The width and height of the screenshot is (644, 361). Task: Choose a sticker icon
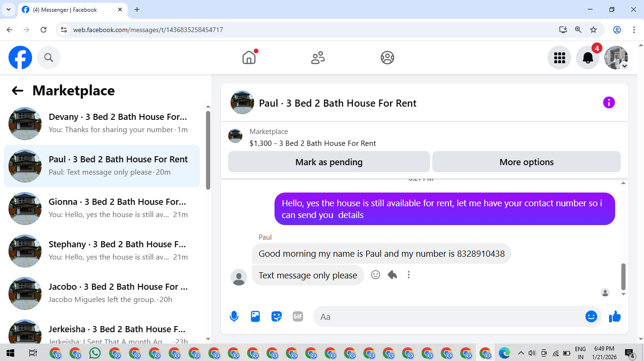point(277,317)
